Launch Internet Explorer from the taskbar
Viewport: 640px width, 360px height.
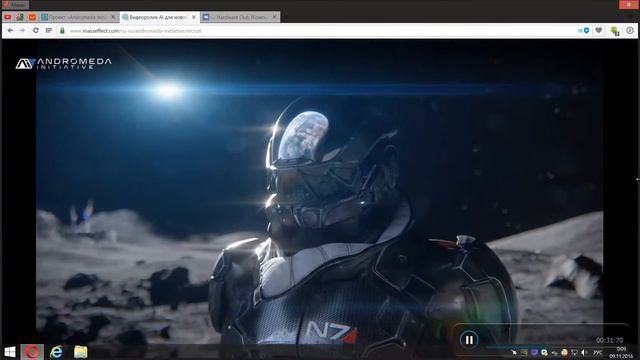tap(56, 352)
